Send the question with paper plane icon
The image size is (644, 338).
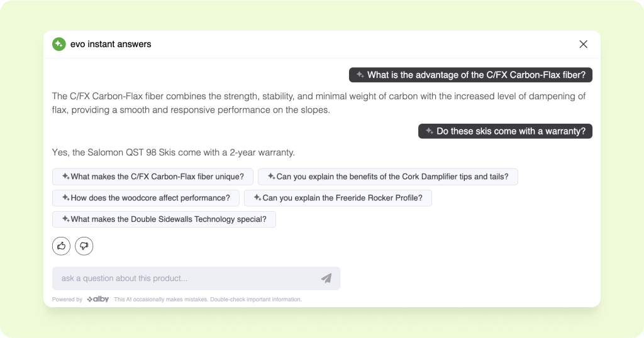point(326,278)
